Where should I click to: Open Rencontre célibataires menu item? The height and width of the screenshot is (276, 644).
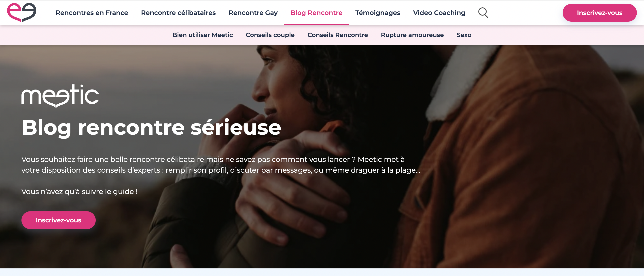coord(178,13)
